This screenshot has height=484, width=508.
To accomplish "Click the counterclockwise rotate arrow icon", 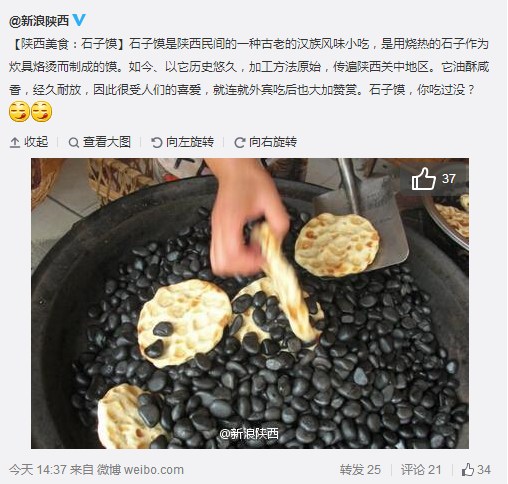I will tap(156, 143).
